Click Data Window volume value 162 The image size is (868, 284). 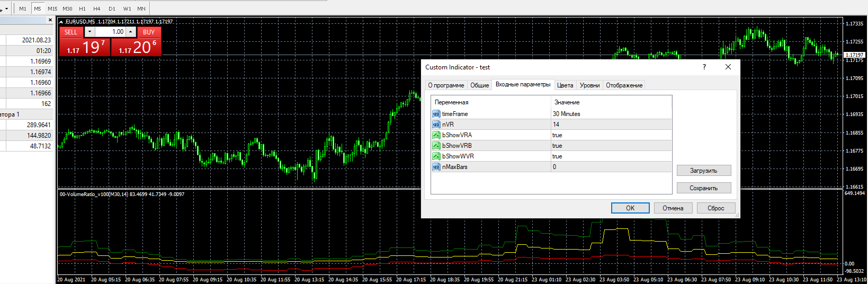pos(46,104)
